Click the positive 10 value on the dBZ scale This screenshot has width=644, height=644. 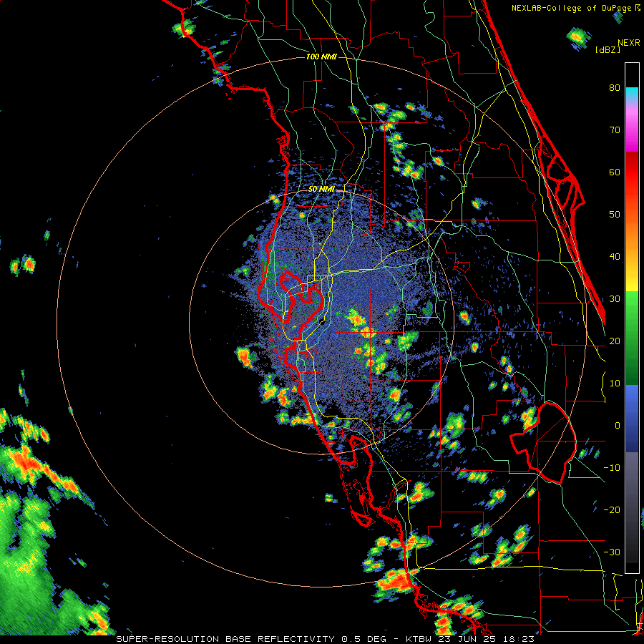click(x=615, y=384)
